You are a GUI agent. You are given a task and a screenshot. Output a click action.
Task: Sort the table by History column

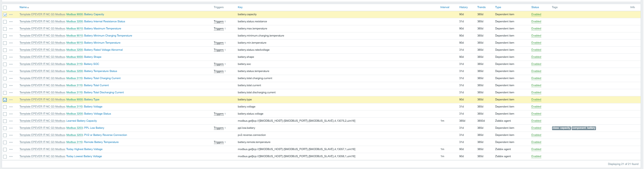pyautogui.click(x=463, y=7)
